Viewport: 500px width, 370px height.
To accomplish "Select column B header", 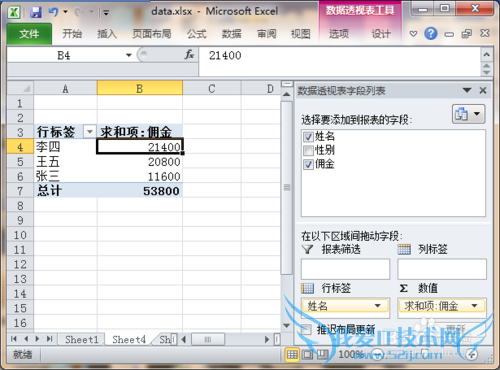I will click(x=140, y=89).
